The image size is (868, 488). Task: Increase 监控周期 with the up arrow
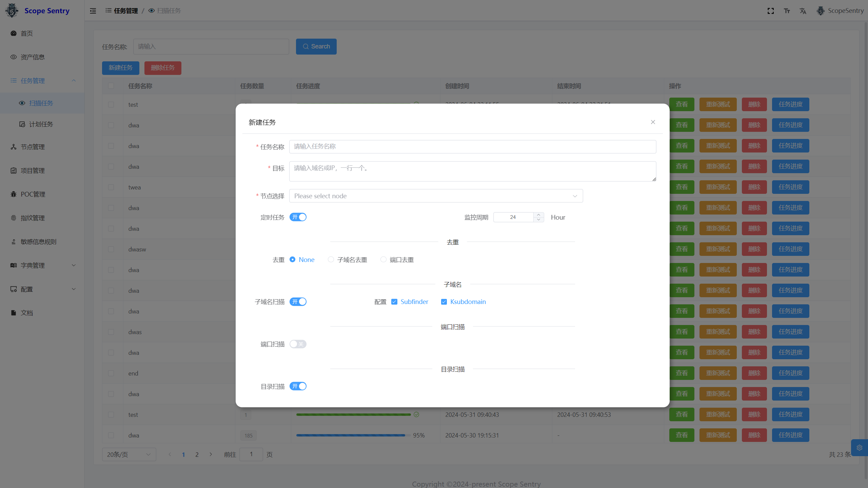(539, 215)
